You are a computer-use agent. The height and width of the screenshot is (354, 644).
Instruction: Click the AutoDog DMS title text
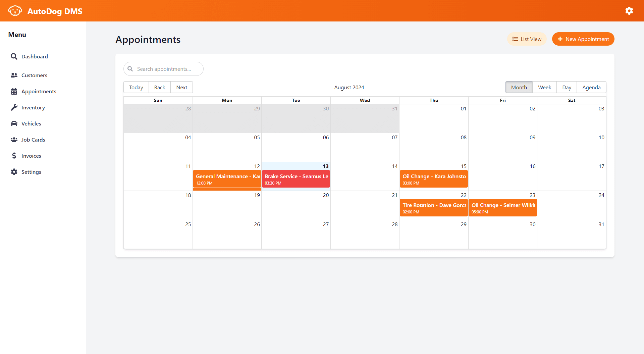55,11
